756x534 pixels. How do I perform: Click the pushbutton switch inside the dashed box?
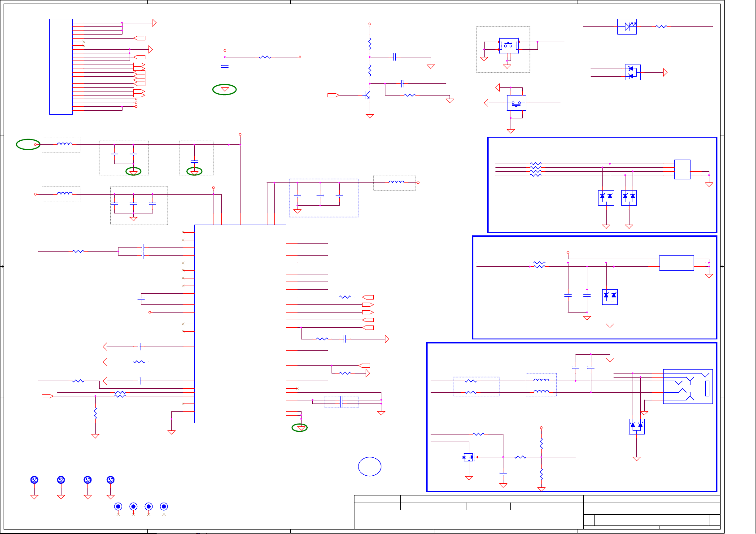click(509, 45)
